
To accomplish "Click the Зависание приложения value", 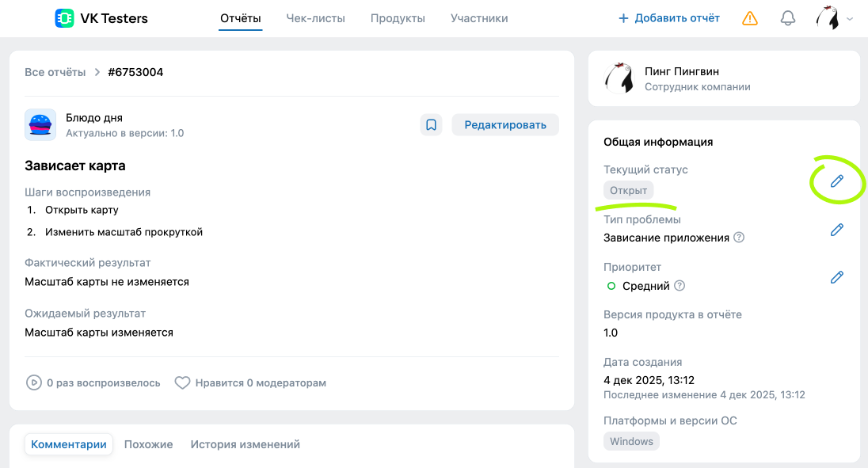I will click(667, 238).
